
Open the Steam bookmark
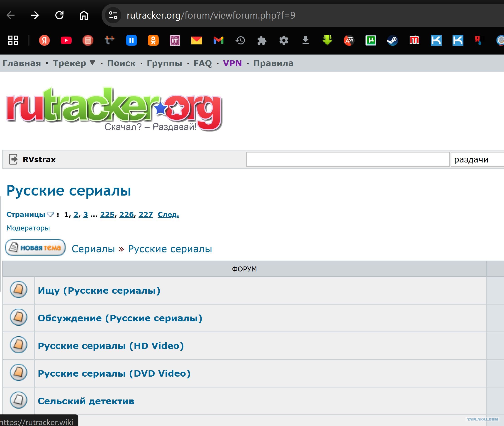point(393,40)
